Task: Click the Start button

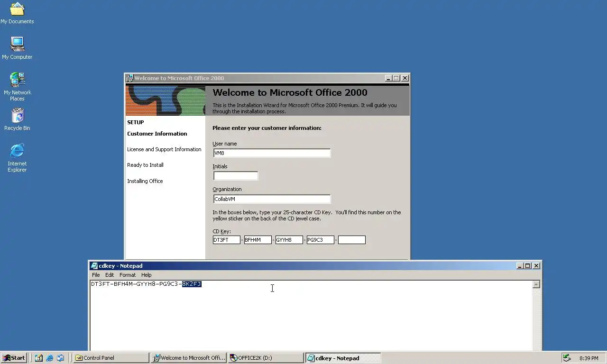Action: [x=14, y=358]
